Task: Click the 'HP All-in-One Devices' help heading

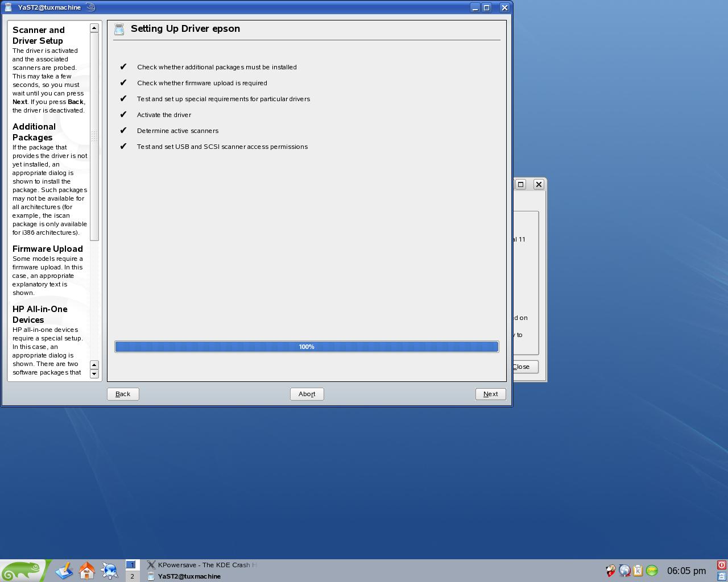Action: pos(40,314)
